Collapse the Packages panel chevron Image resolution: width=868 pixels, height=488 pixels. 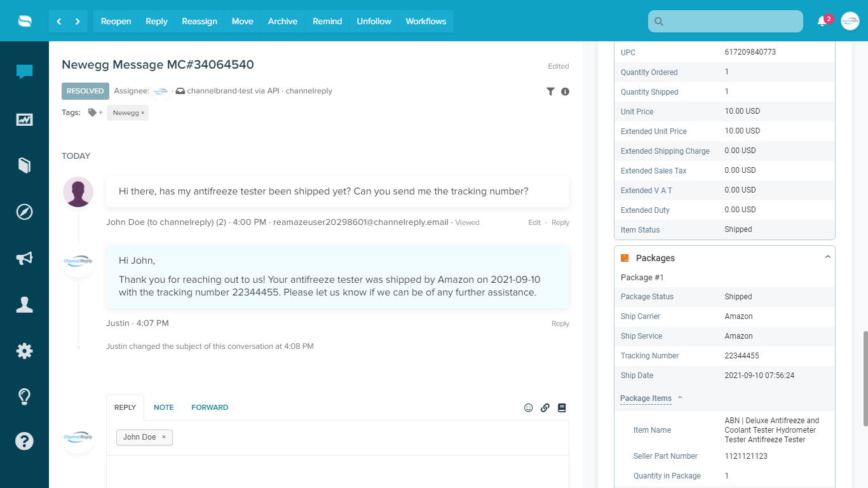click(827, 257)
